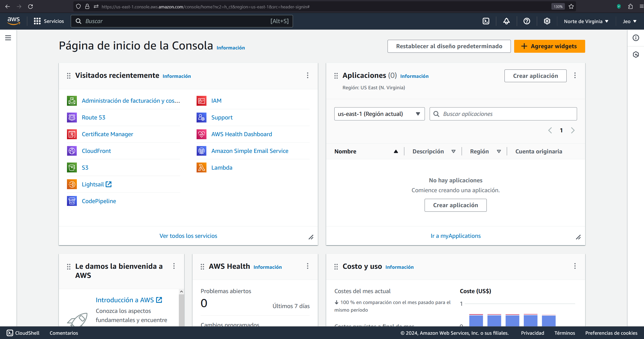Open the help question mark icon

coord(527,21)
